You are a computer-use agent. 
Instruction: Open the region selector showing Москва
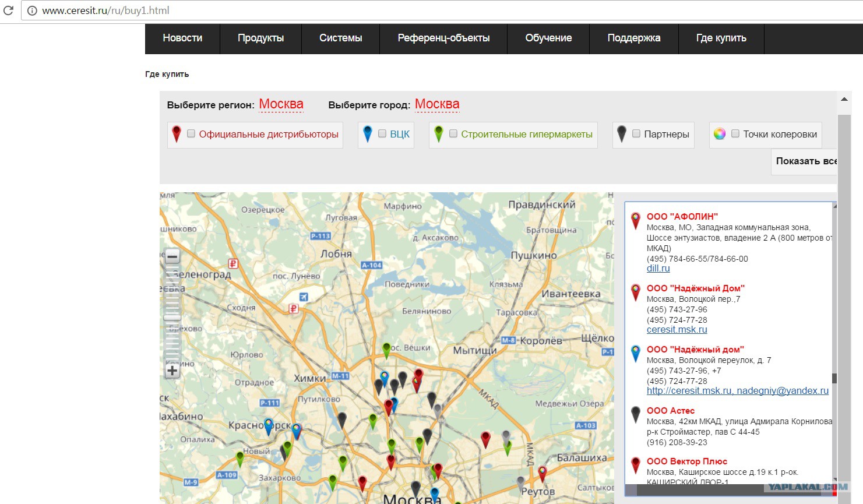pyautogui.click(x=281, y=104)
